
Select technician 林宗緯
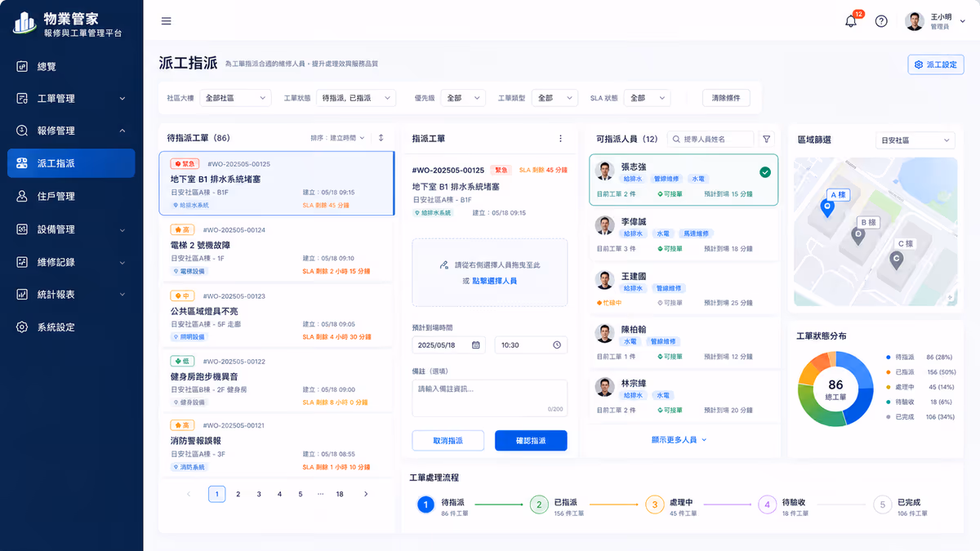pos(683,397)
